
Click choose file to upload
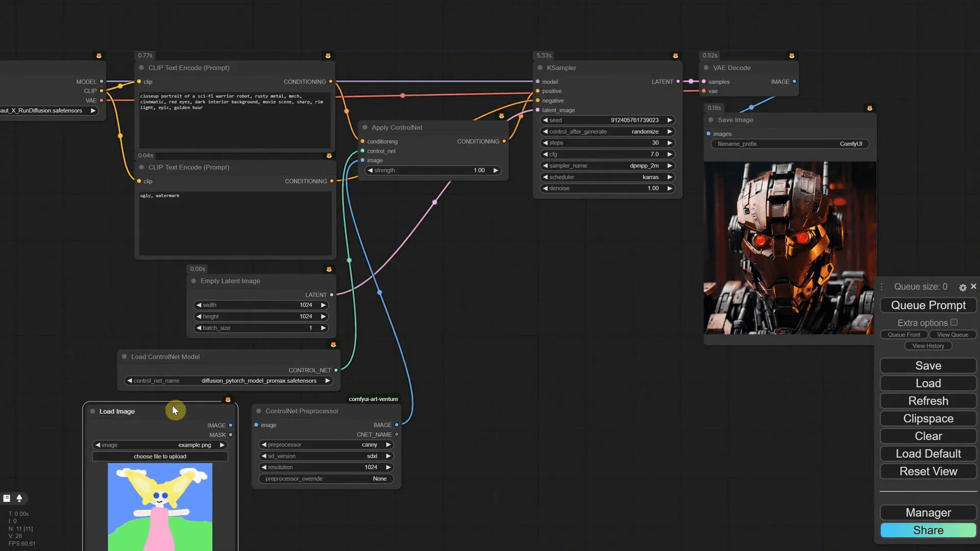point(160,456)
